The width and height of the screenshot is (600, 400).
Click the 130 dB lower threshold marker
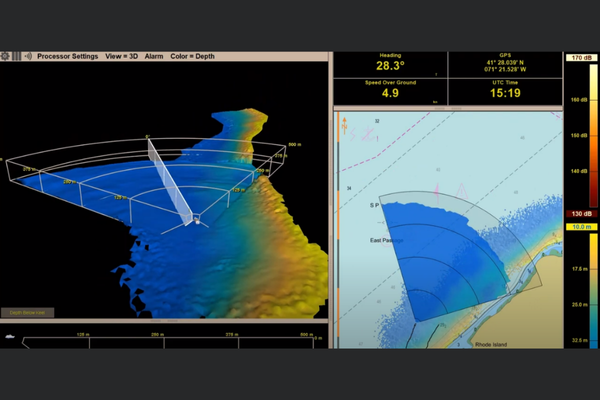(580, 214)
